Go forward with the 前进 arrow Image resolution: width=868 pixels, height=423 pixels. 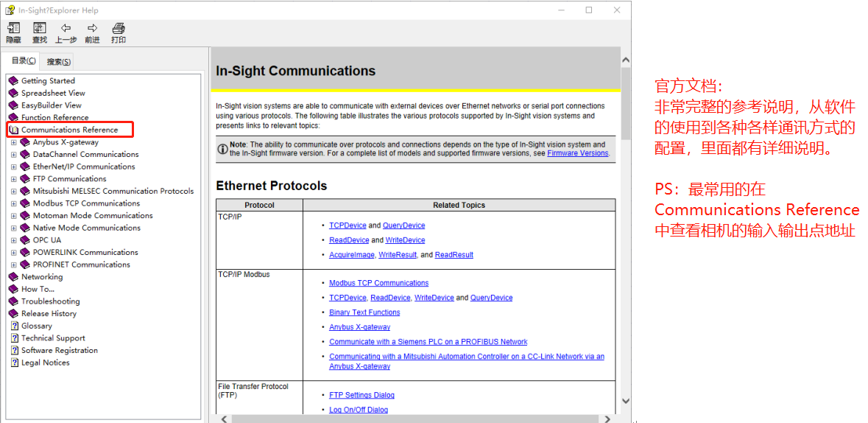click(x=93, y=28)
